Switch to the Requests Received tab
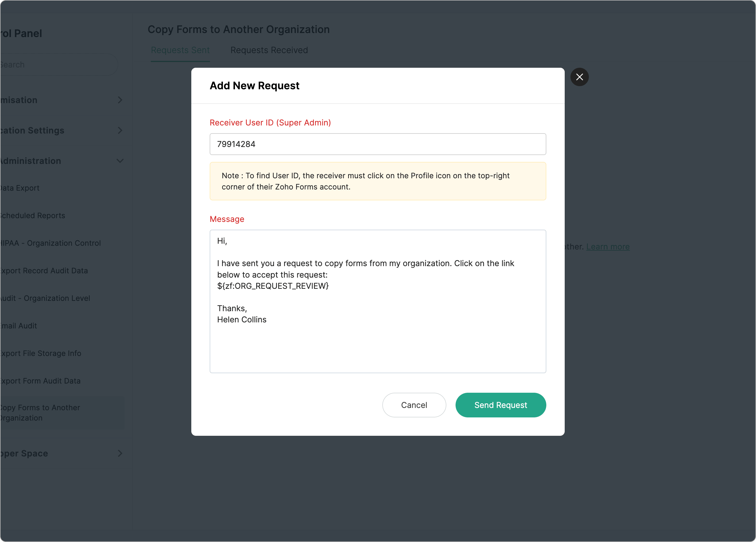 [x=269, y=50]
